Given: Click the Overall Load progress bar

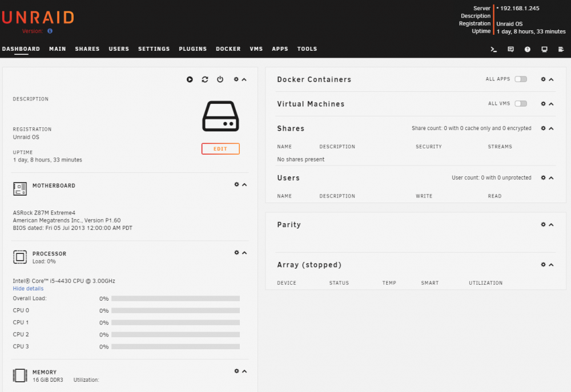Looking at the screenshot, I should 175,298.
